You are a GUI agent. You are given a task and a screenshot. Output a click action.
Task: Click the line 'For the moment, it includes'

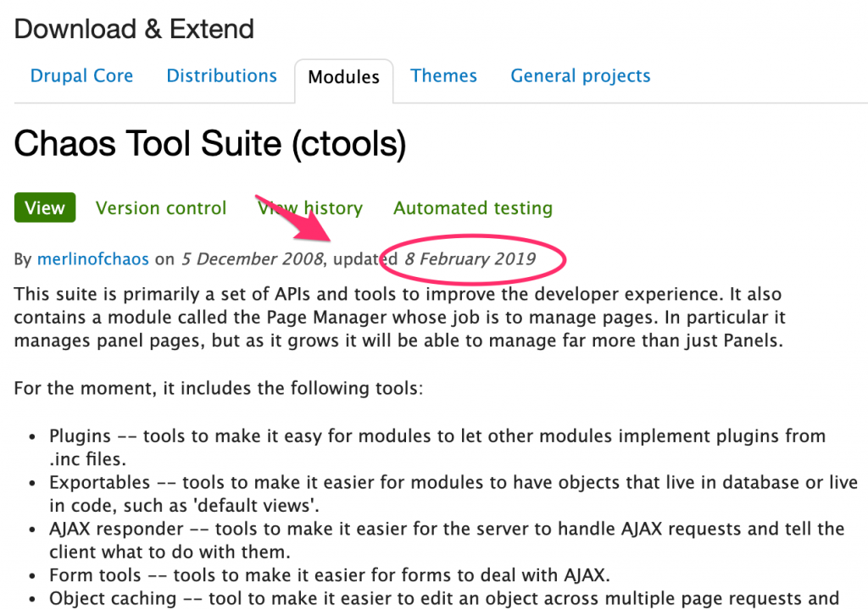coord(219,389)
